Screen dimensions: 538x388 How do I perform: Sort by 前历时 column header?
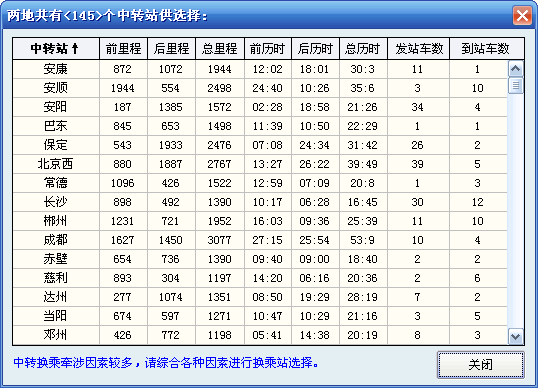(268, 49)
